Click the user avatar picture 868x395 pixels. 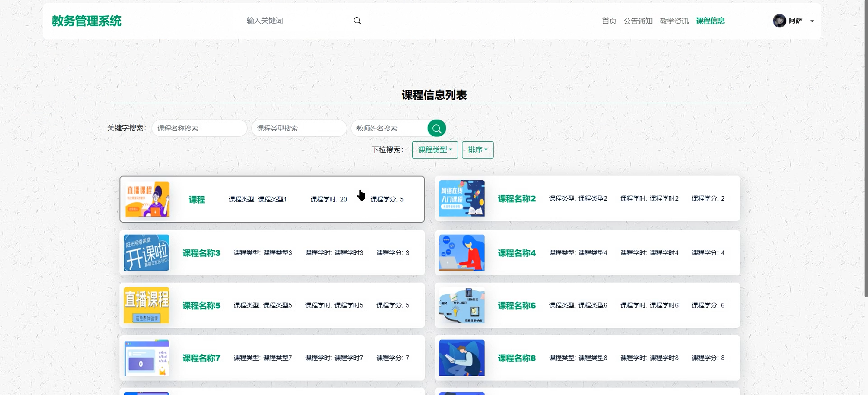[x=779, y=21]
